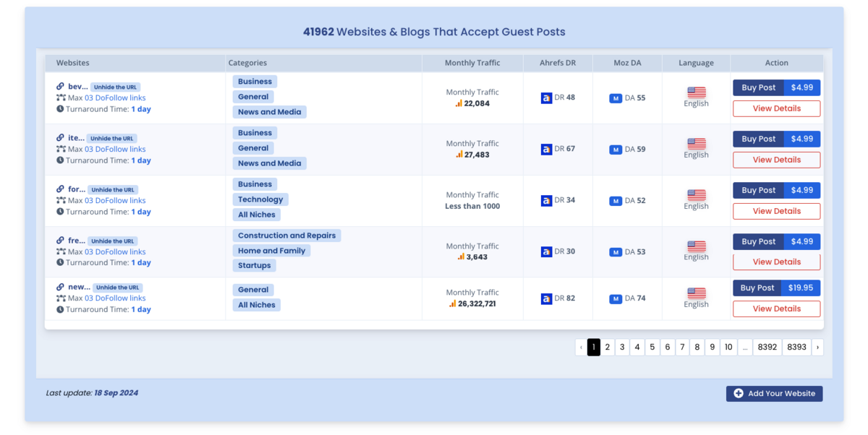Click the plus icon in Add Your Website

tap(738, 394)
